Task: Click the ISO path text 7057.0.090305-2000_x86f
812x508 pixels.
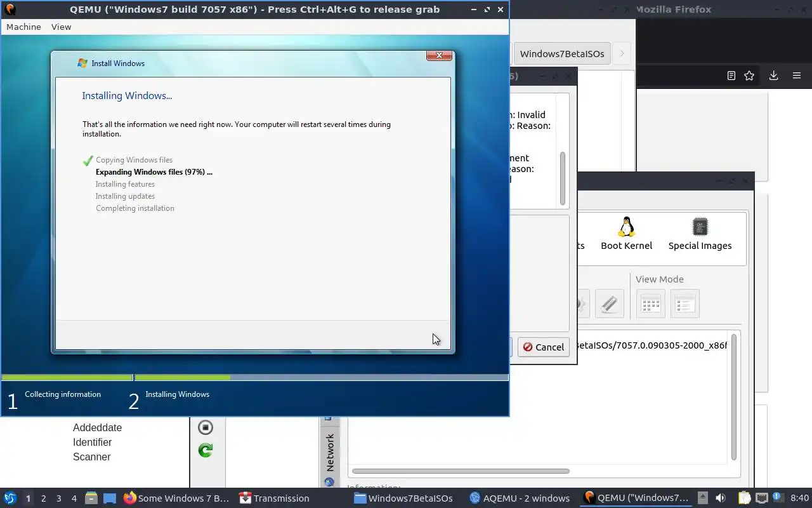Action: click(651, 346)
